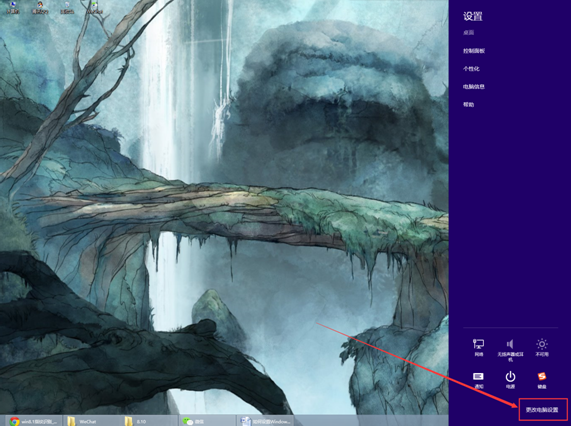Switch to the 微信 taskbar app
571x426 pixels.
pyautogui.click(x=208, y=421)
